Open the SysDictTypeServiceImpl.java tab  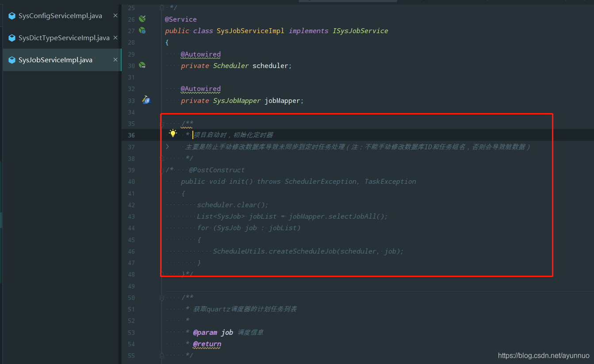click(64, 38)
